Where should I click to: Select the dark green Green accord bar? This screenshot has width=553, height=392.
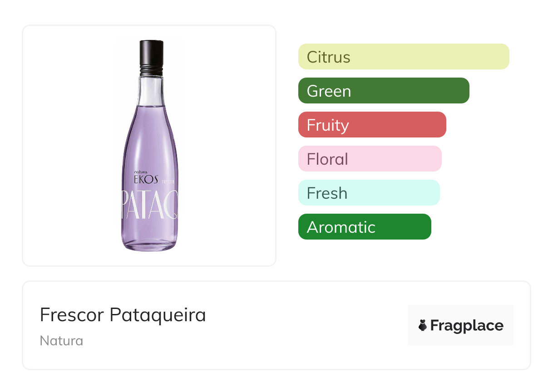(383, 91)
